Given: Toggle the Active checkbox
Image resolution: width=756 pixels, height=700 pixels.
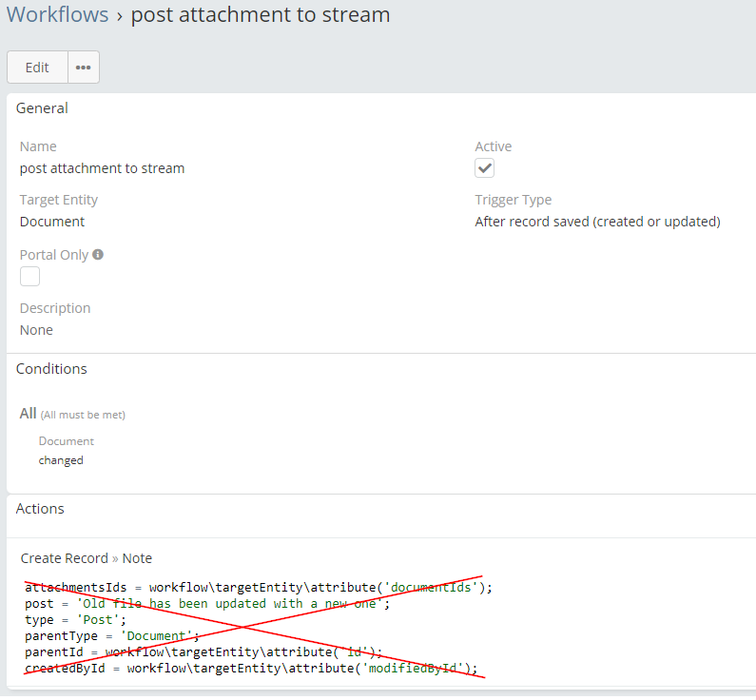Looking at the screenshot, I should [485, 168].
